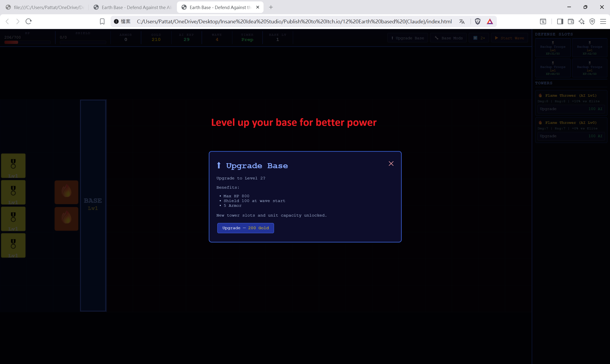Toggle the browser sidebar panel
Viewport: 610px width, 364px height.
coord(560,22)
